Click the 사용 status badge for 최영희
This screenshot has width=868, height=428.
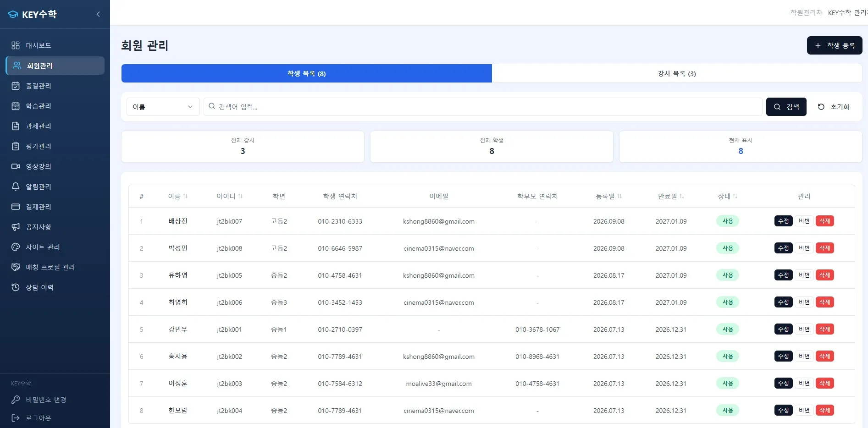pyautogui.click(x=728, y=302)
